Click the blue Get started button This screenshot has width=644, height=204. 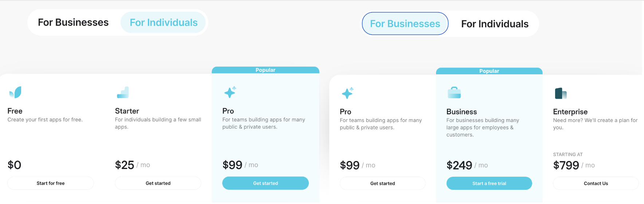tap(266, 183)
